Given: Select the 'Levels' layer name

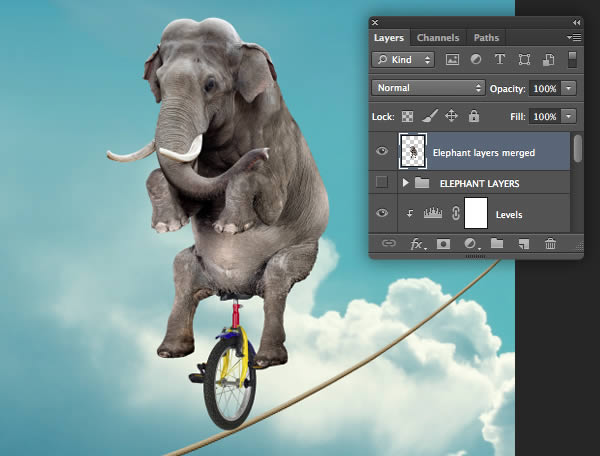Looking at the screenshot, I should point(509,215).
